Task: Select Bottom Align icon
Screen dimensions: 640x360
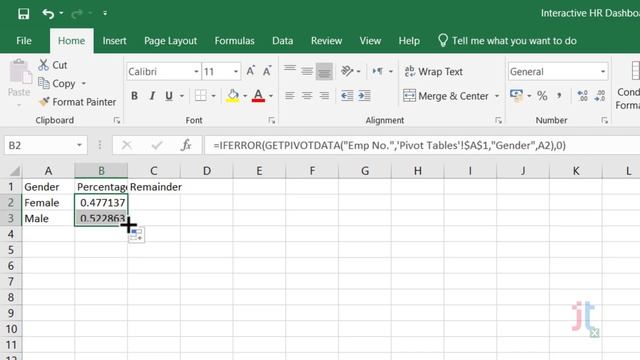Action: click(324, 71)
